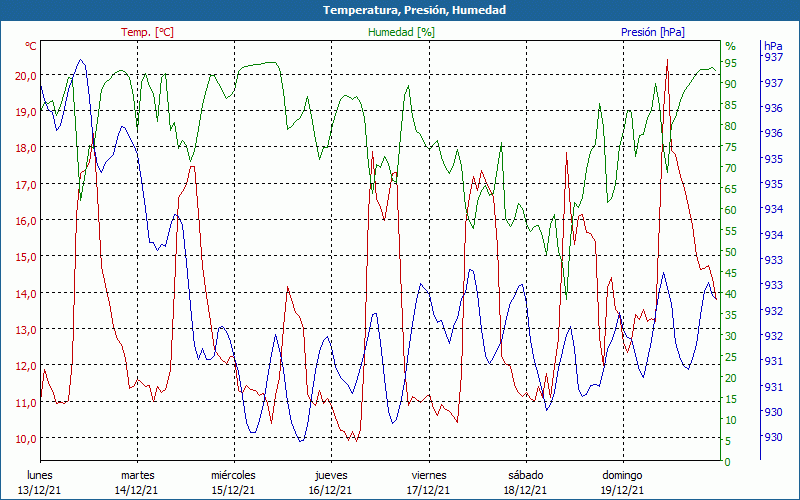
Task: Click the '70' humidity axis value
Action: pos(731,168)
